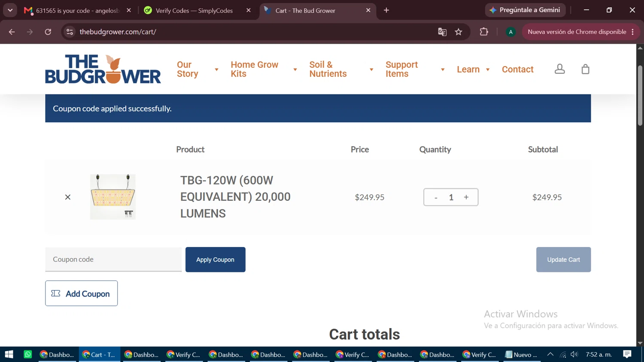Click the page vertical scrollbar thumb
Image resolution: width=644 pixels, height=362 pixels.
click(640, 96)
